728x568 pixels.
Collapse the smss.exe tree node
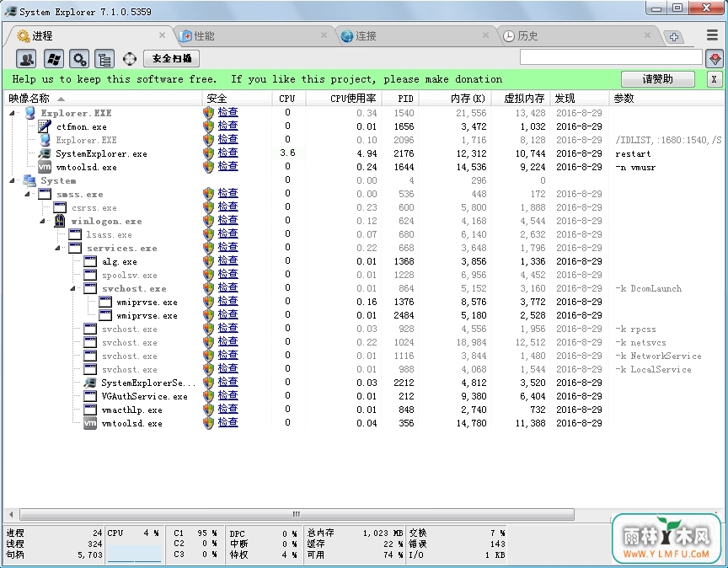(28, 194)
